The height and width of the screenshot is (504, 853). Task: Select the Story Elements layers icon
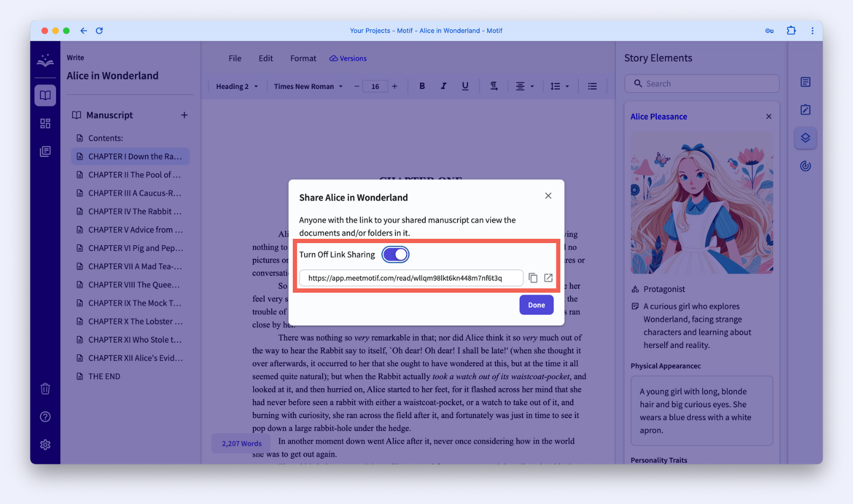coord(806,138)
